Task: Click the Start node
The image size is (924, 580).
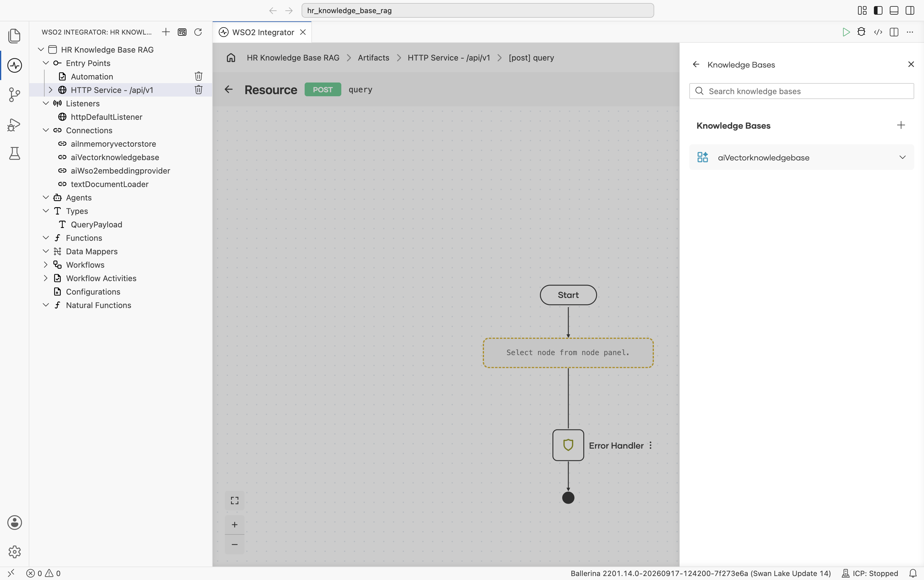Action: (568, 295)
